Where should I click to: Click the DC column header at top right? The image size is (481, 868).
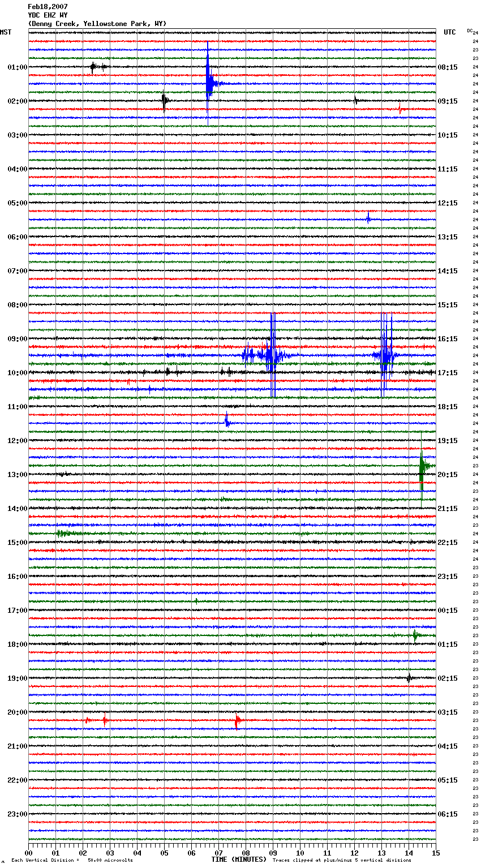(470, 31)
